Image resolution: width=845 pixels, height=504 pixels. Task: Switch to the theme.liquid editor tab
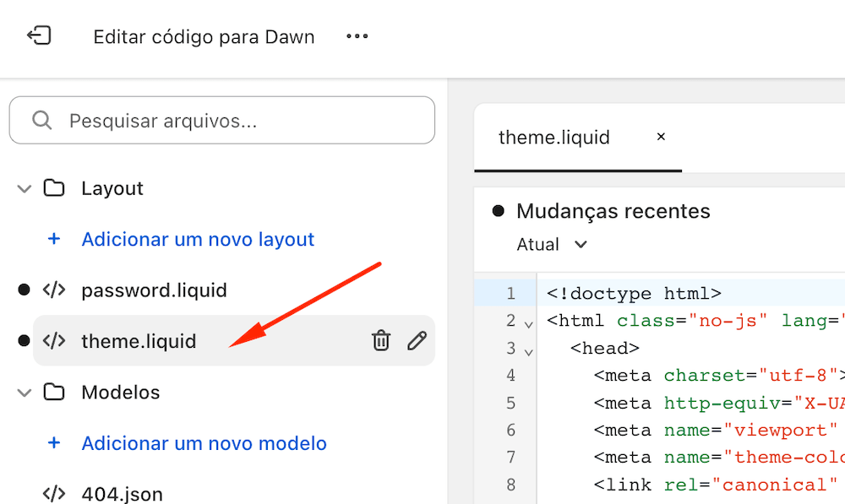554,138
